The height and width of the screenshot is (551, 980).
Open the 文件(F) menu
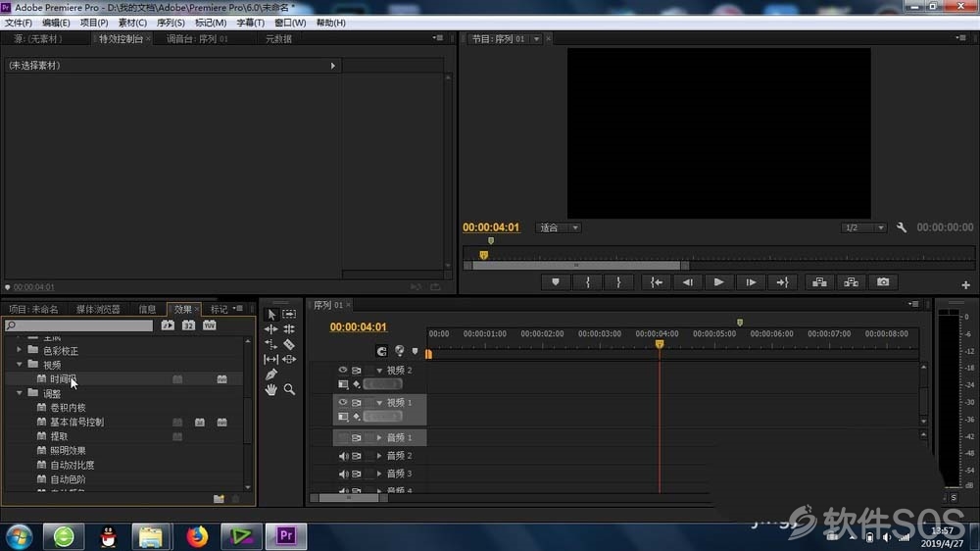18,23
